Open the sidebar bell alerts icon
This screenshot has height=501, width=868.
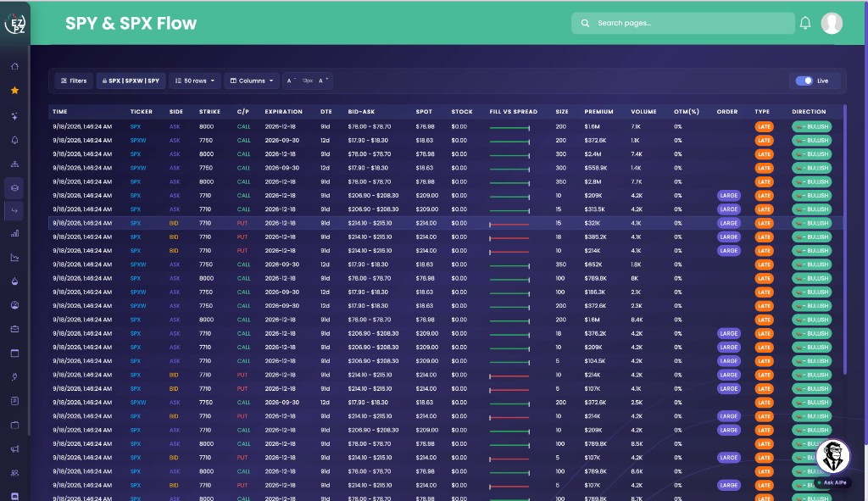coord(15,140)
